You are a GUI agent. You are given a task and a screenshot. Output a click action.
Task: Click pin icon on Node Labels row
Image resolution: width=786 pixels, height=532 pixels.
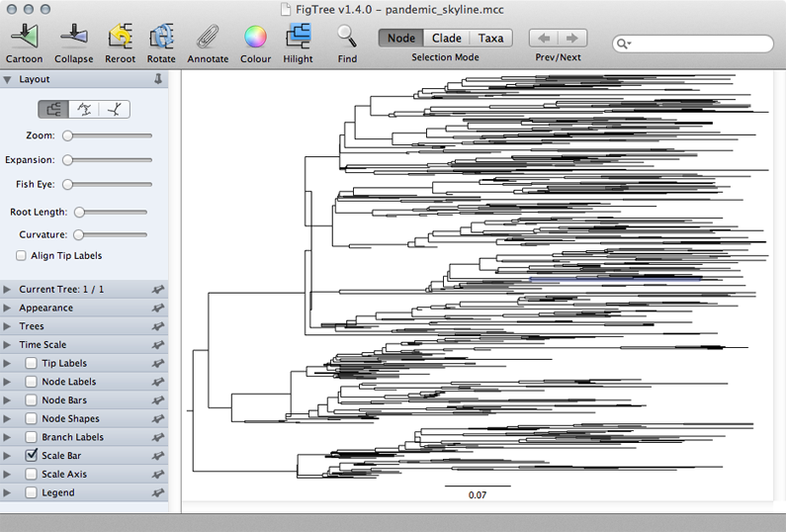pyautogui.click(x=158, y=382)
